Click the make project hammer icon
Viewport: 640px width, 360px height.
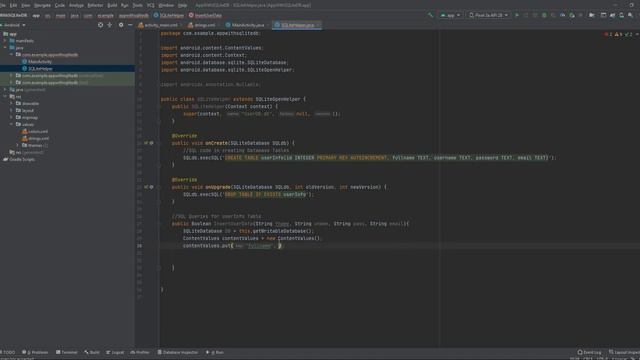[430, 15]
